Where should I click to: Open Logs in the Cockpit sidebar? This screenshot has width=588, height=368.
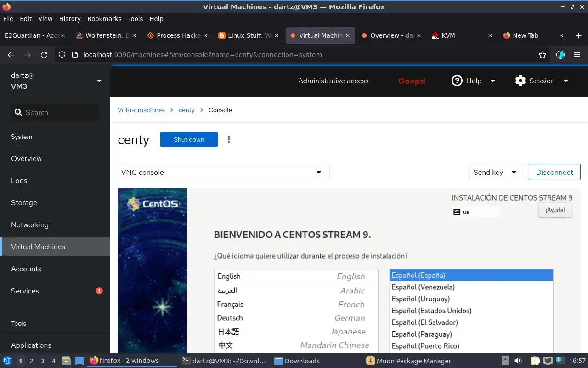pyautogui.click(x=55, y=180)
